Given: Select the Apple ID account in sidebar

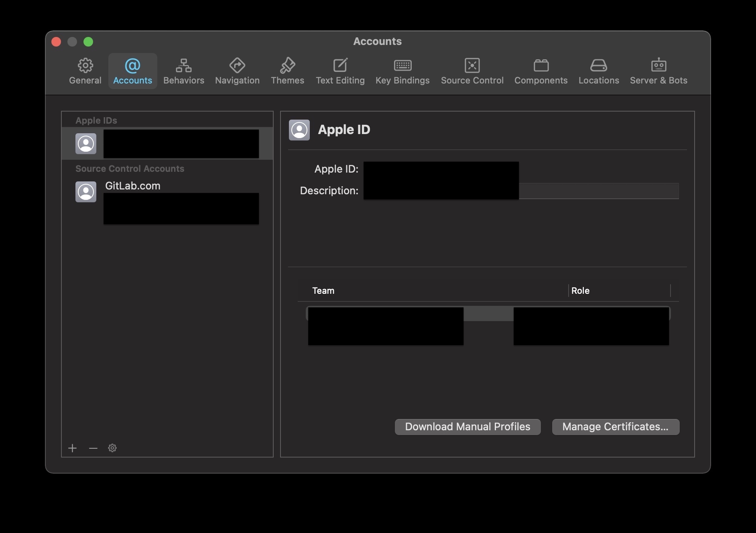Looking at the screenshot, I should click(x=167, y=143).
